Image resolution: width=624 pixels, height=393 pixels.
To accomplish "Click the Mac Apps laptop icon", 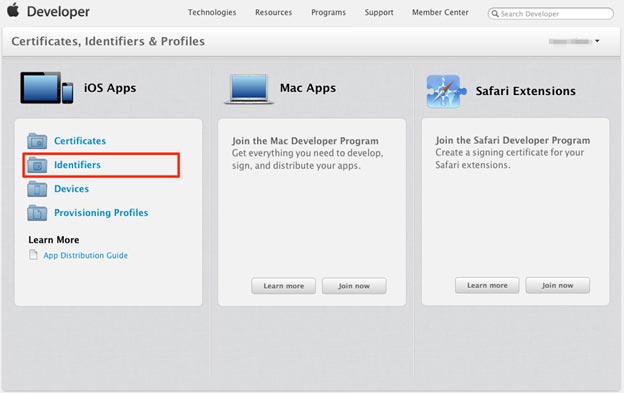I will [249, 89].
